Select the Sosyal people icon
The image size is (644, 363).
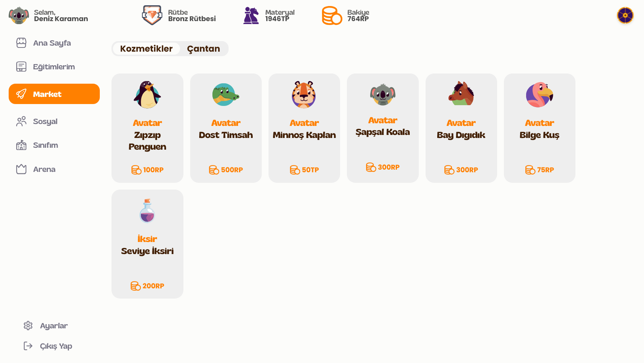[21, 121]
